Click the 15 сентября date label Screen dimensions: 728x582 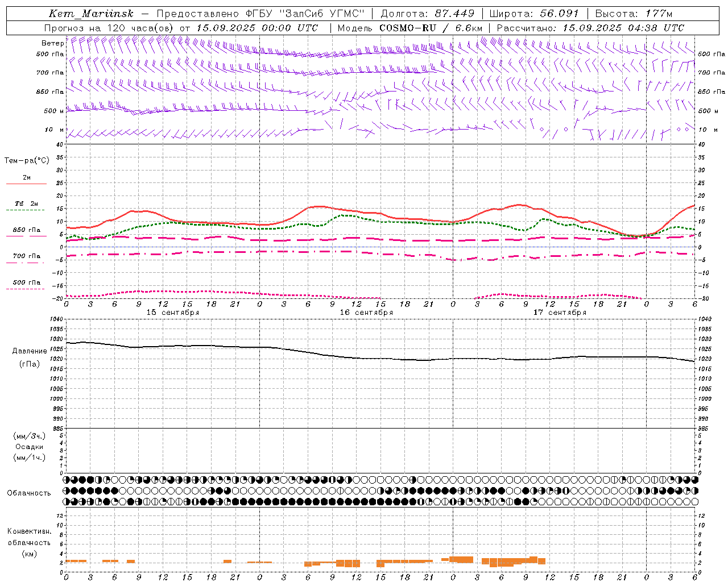[x=172, y=313]
